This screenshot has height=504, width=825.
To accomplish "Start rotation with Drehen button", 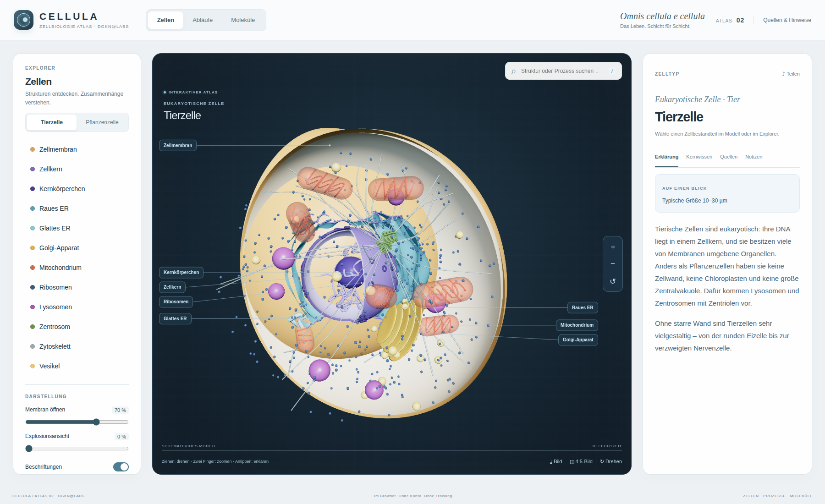I will click(x=611, y=461).
